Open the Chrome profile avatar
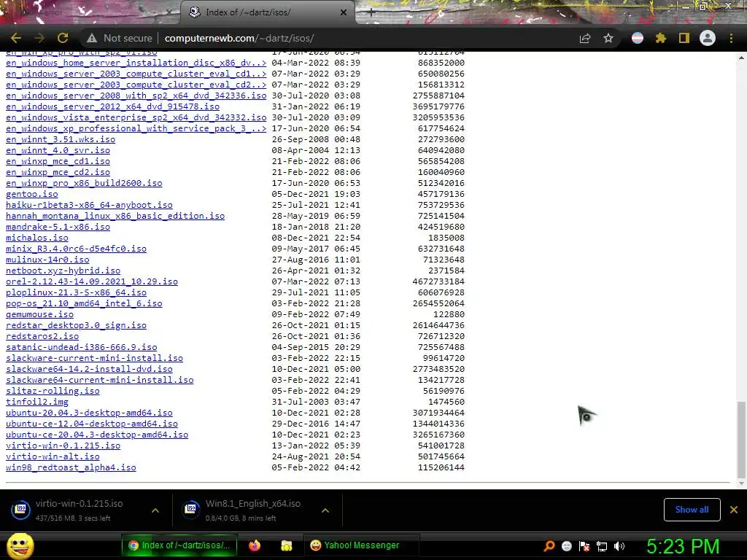 point(708,38)
